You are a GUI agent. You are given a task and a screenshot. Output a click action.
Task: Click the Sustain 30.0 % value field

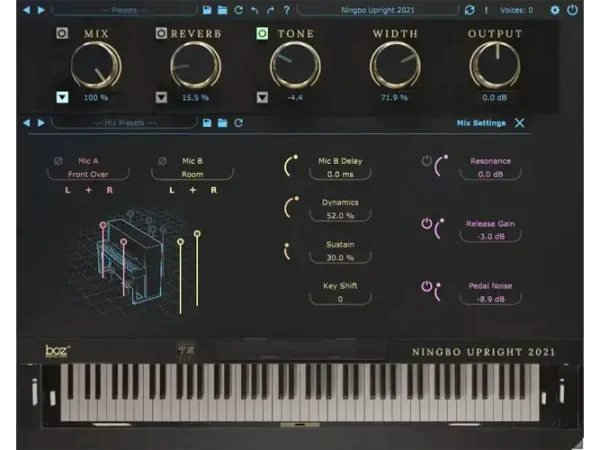[x=340, y=258]
